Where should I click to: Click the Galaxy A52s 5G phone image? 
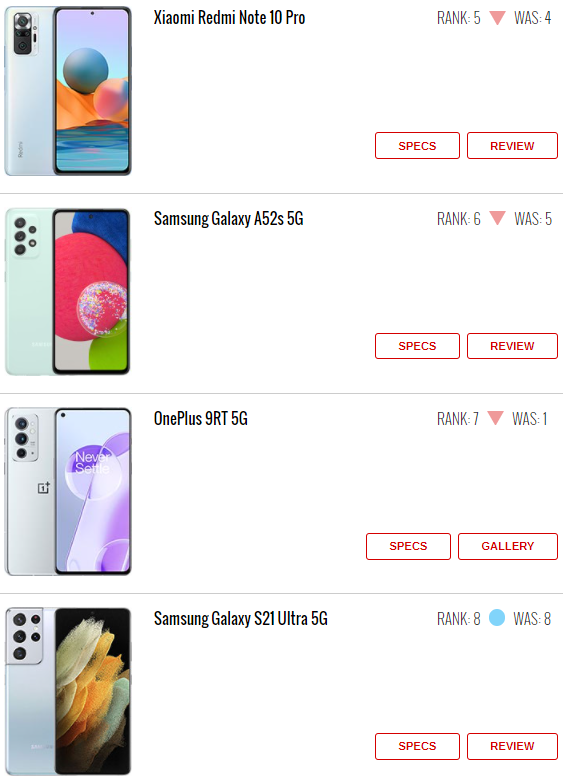click(68, 292)
